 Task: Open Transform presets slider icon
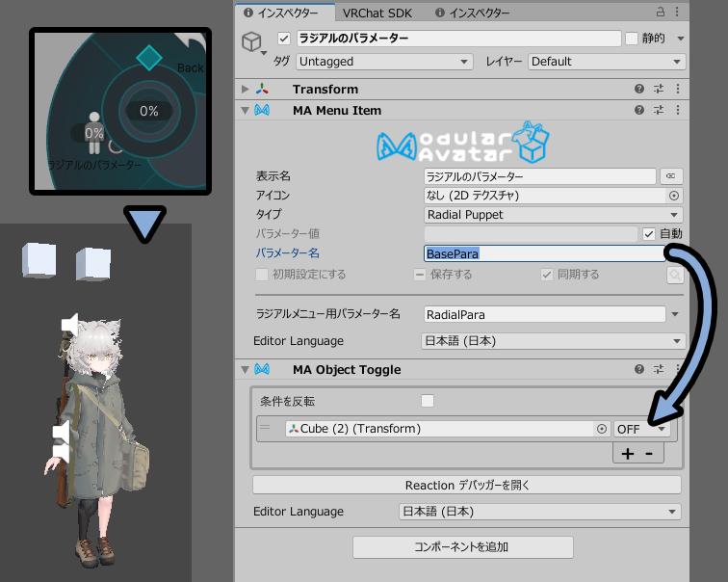tap(659, 89)
